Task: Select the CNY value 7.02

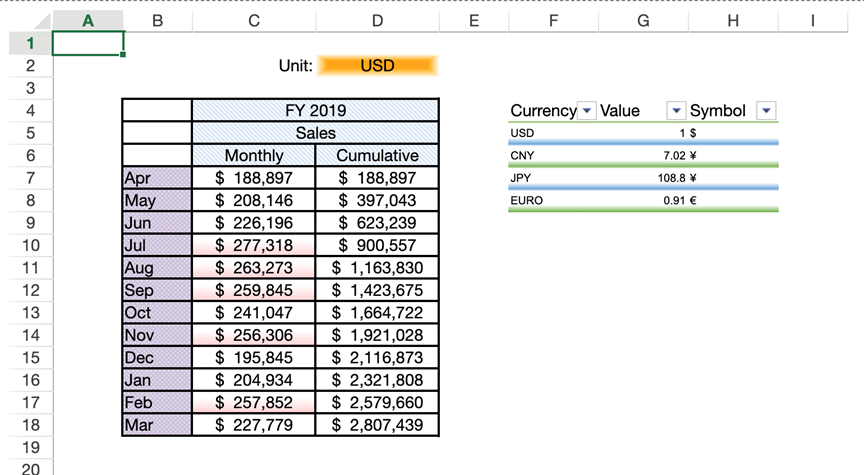Action: click(643, 155)
